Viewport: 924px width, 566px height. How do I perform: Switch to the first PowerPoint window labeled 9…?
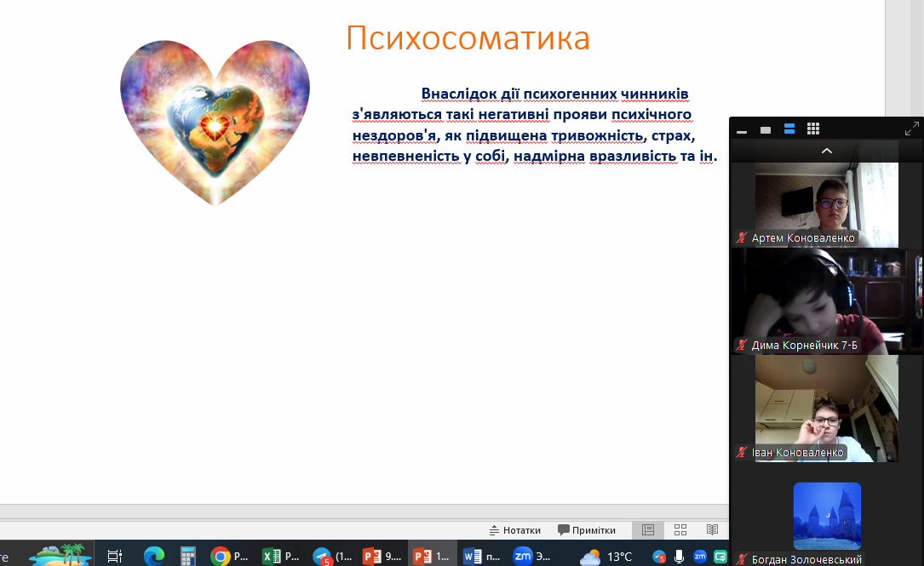tap(382, 556)
